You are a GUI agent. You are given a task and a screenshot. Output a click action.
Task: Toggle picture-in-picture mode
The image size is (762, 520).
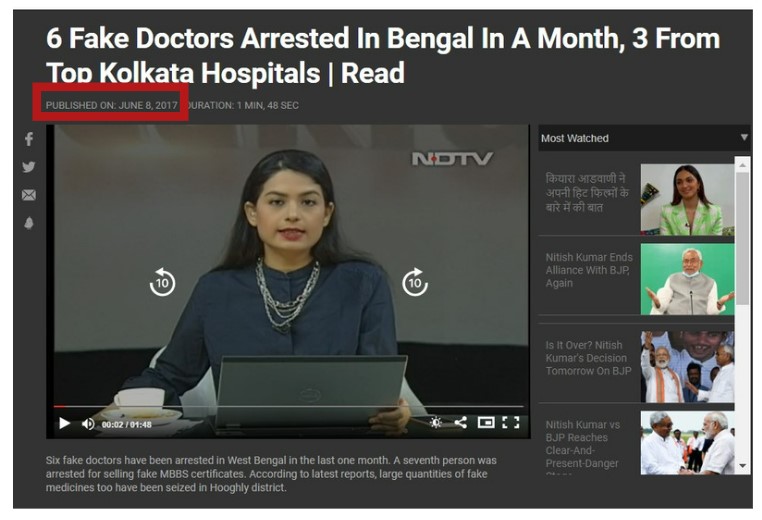pos(486,422)
